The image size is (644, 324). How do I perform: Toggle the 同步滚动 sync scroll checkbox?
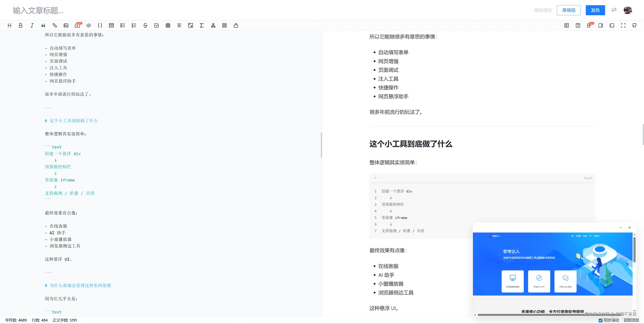point(601,320)
